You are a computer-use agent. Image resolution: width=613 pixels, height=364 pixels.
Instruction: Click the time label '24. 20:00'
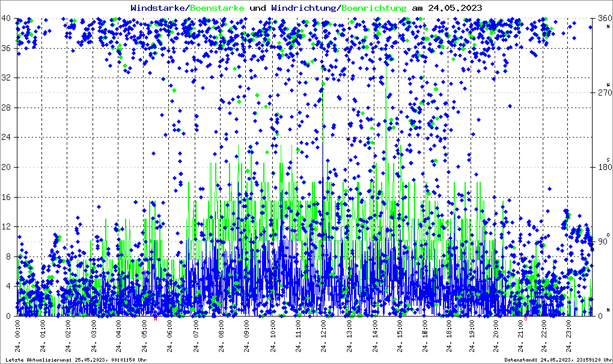pos(496,336)
